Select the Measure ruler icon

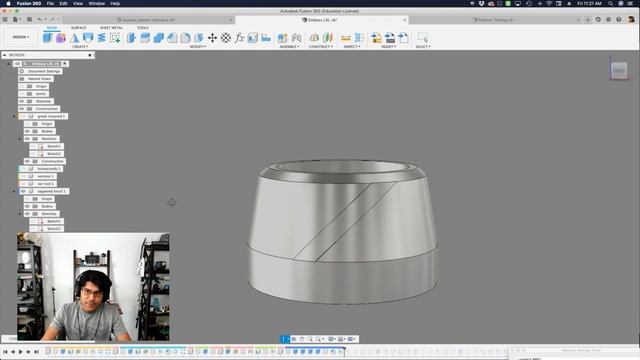(346, 38)
